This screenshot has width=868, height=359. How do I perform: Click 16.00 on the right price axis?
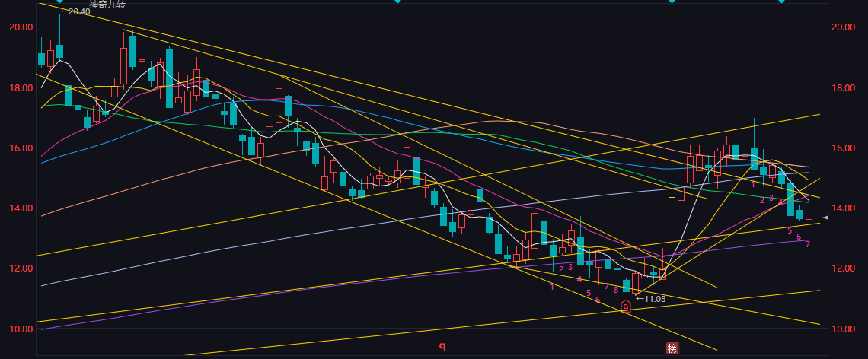[x=843, y=148]
